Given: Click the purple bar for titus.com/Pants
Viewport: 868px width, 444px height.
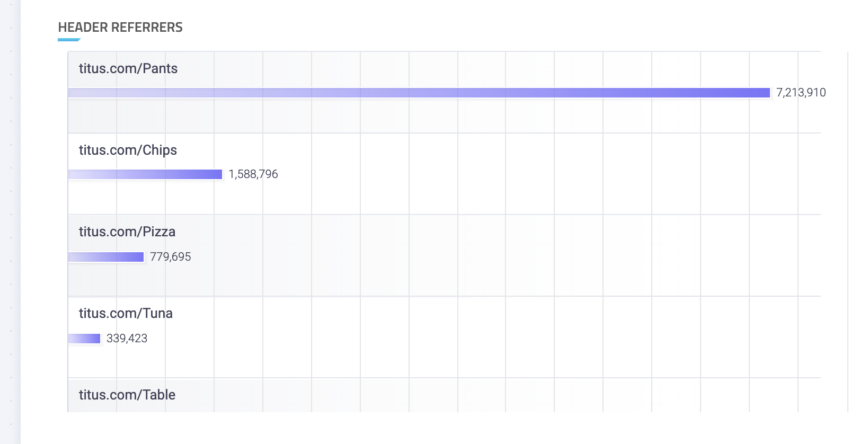Looking at the screenshot, I should tap(419, 93).
